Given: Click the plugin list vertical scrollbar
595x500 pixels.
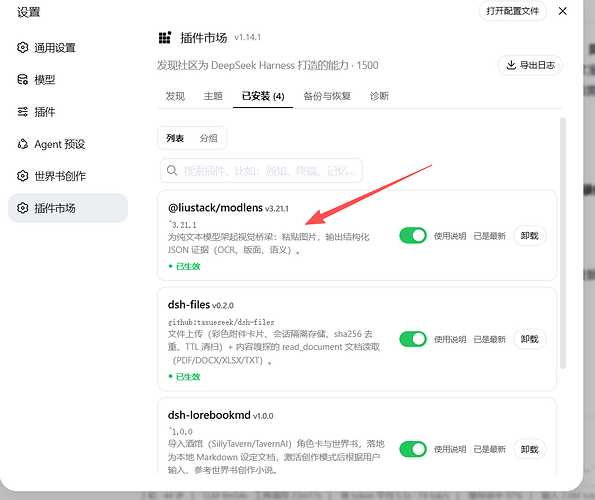Looking at the screenshot, I should tap(563, 243).
